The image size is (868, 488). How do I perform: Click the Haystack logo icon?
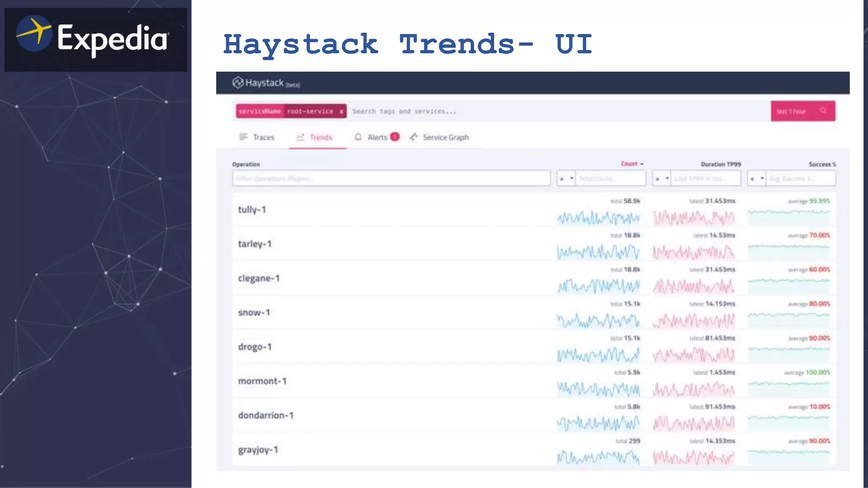pyautogui.click(x=238, y=83)
